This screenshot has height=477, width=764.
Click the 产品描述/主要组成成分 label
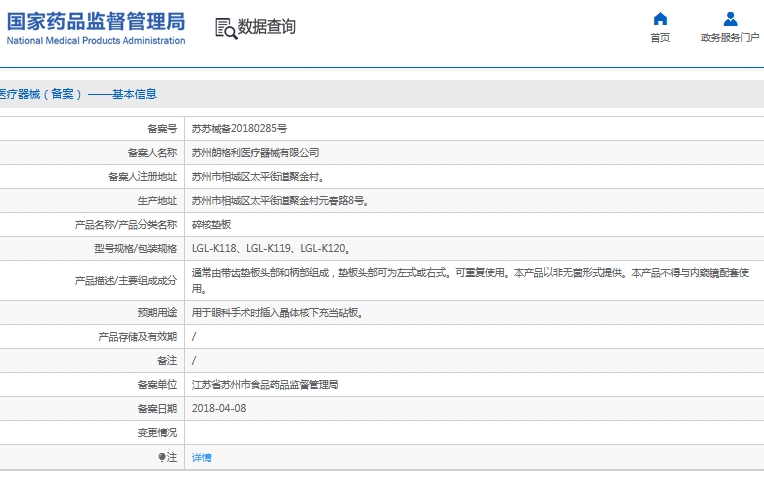tap(126, 281)
